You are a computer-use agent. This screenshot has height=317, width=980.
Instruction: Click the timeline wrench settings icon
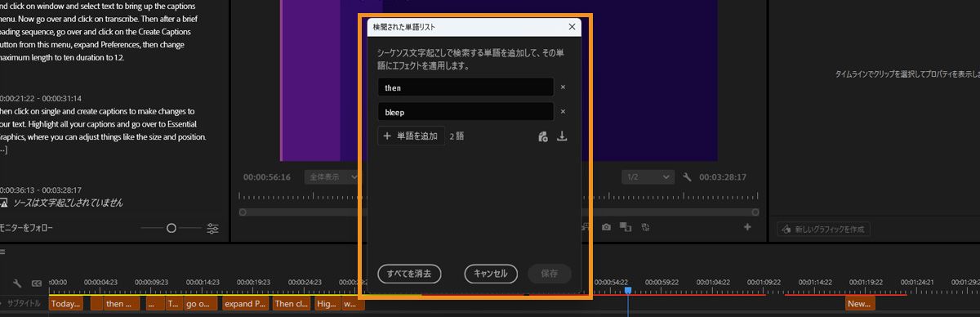pyautogui.click(x=18, y=284)
